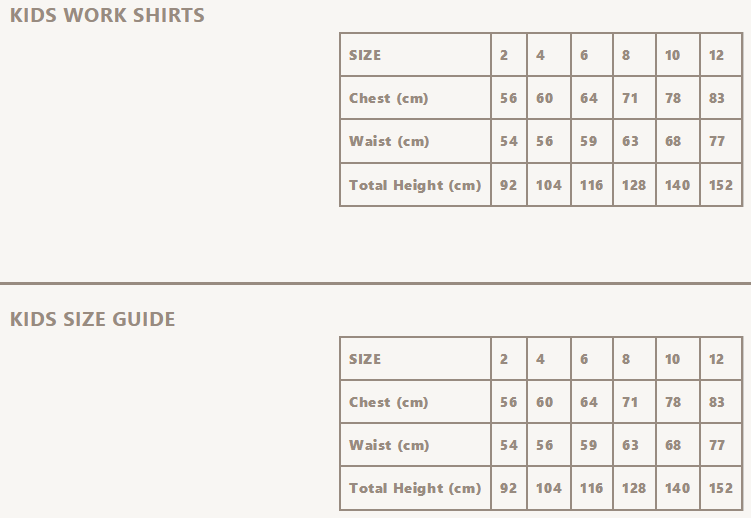Click height value 116 in Work Shirts table
Viewport: 751px width, 518px height.
pyautogui.click(x=591, y=185)
